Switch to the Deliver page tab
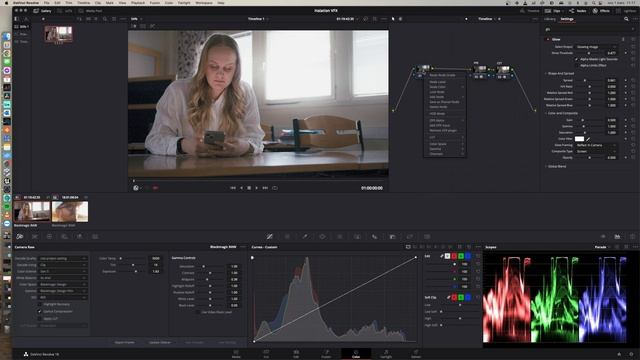The height and width of the screenshot is (360, 640). click(x=416, y=354)
